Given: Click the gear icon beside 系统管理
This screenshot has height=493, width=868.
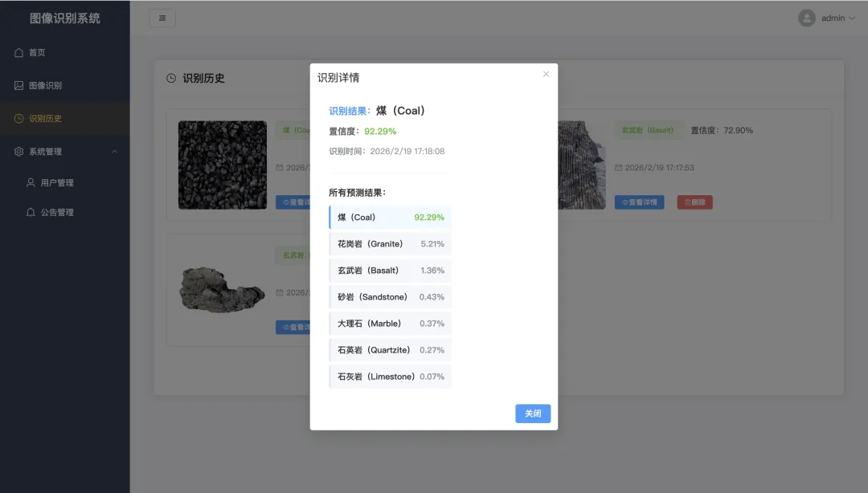Looking at the screenshot, I should tap(18, 152).
